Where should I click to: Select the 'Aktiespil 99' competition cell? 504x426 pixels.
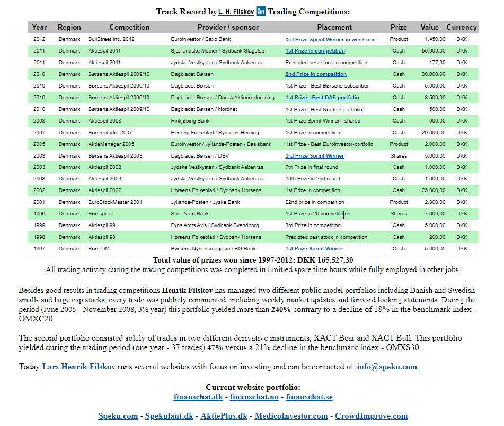(102, 225)
